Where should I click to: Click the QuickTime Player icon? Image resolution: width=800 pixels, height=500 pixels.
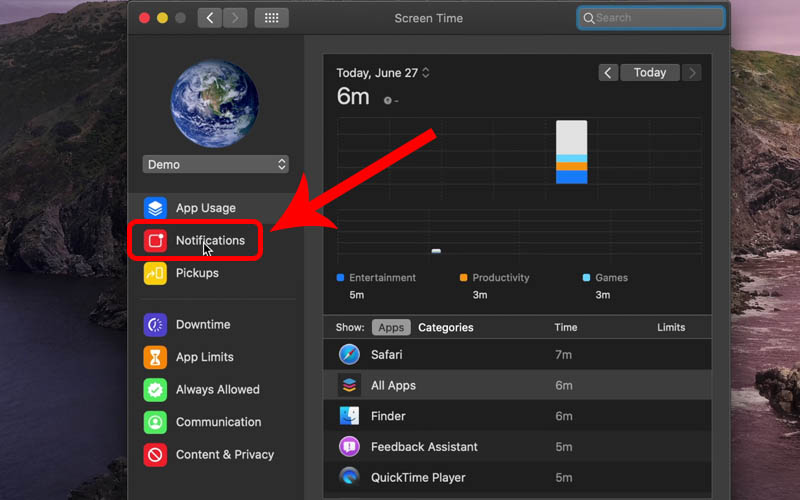point(349,478)
